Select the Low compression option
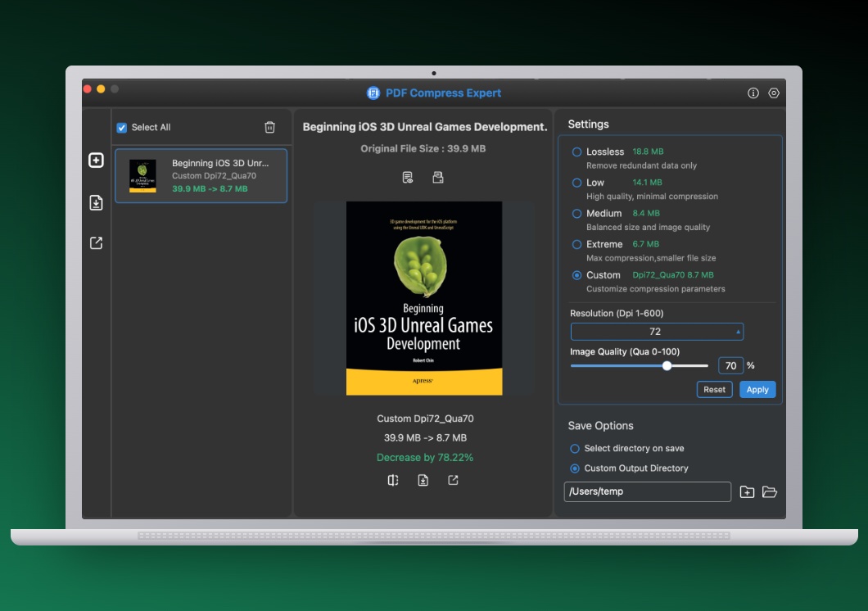Screen dimensions: 868x611 pos(576,183)
